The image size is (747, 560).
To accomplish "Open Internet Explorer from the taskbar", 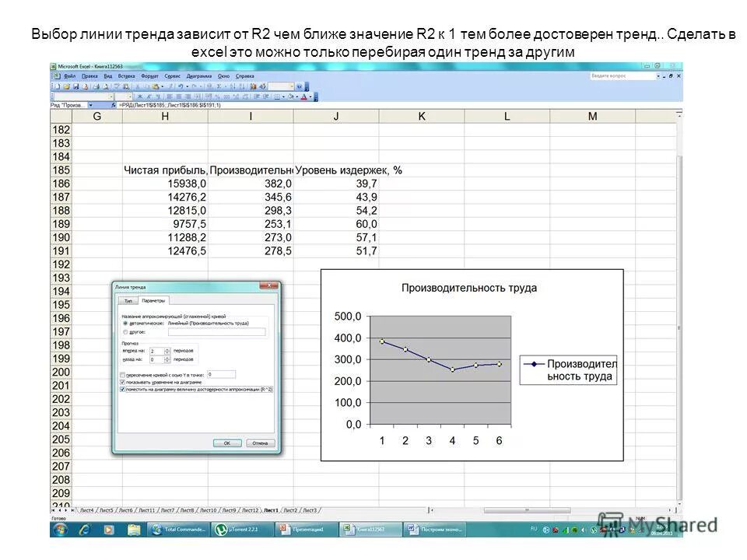I will 84,530.
